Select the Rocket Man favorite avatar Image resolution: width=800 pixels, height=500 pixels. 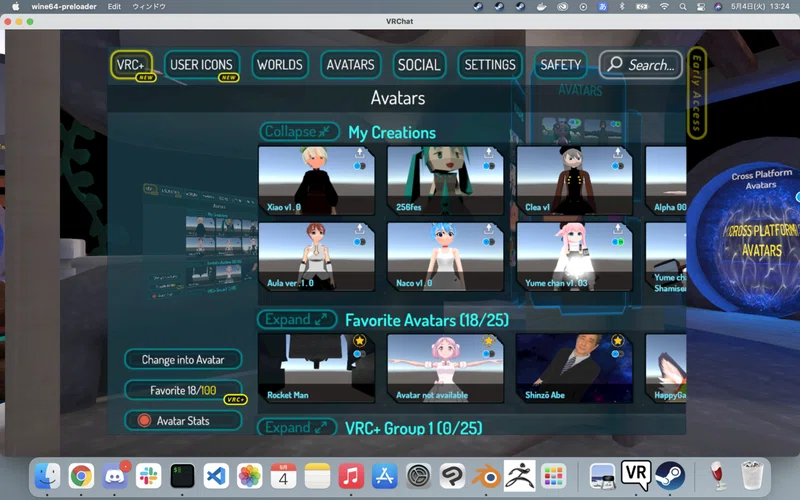click(316, 368)
